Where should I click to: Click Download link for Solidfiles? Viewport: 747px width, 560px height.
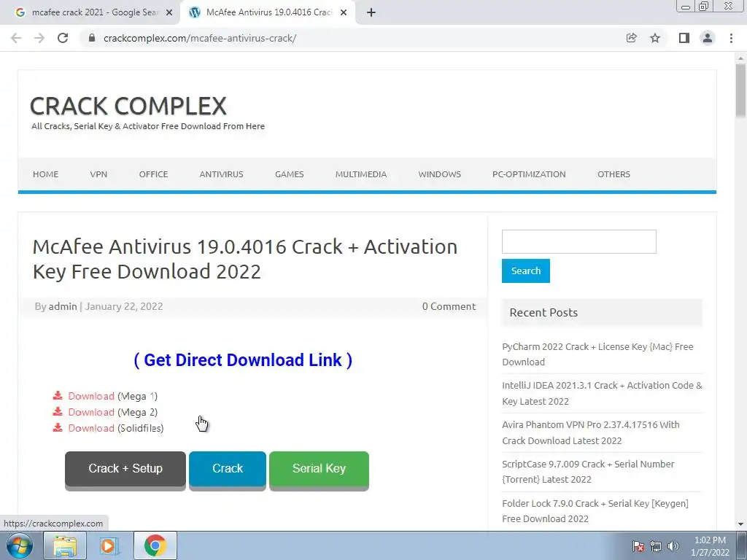(91, 428)
